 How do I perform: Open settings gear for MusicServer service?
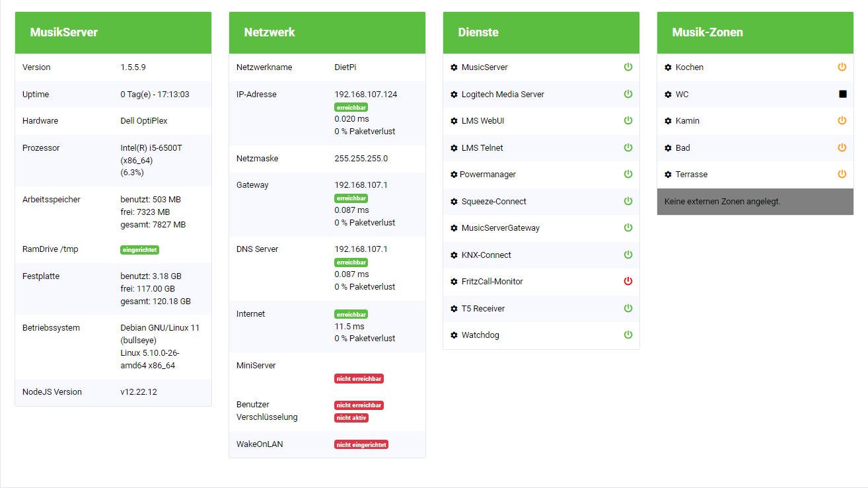coord(454,67)
